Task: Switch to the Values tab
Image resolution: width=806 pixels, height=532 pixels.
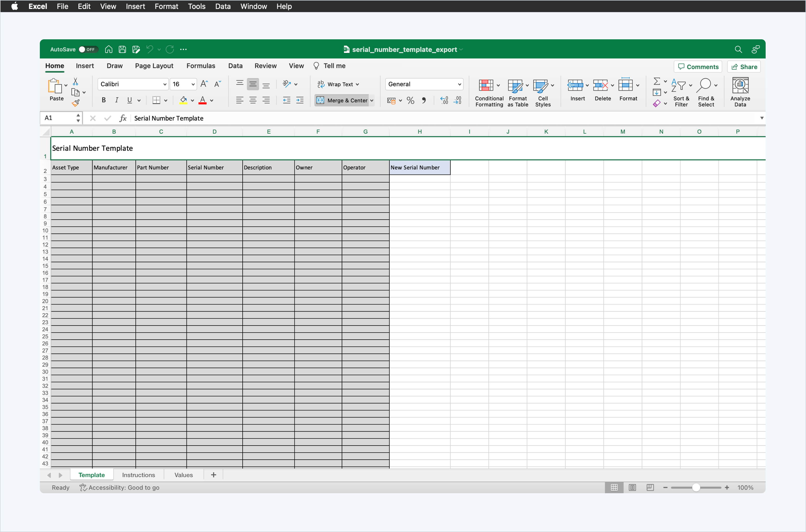Action: (184, 474)
